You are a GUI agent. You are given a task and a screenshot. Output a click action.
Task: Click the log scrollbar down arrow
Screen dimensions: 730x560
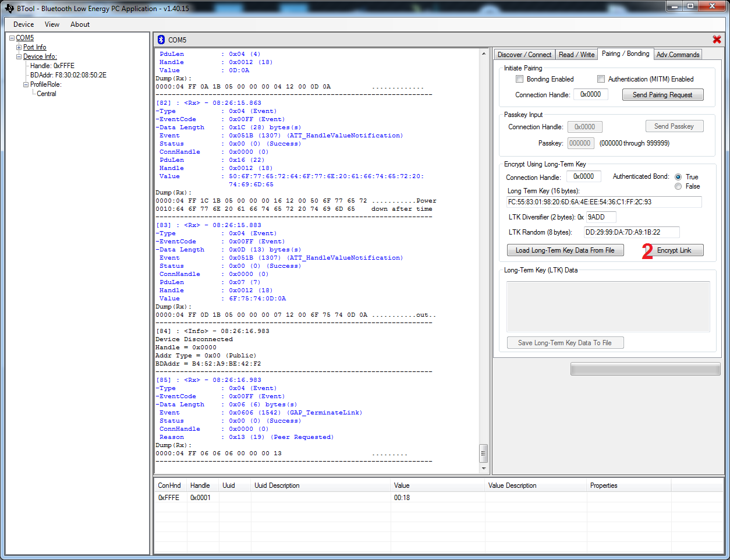[484, 468]
